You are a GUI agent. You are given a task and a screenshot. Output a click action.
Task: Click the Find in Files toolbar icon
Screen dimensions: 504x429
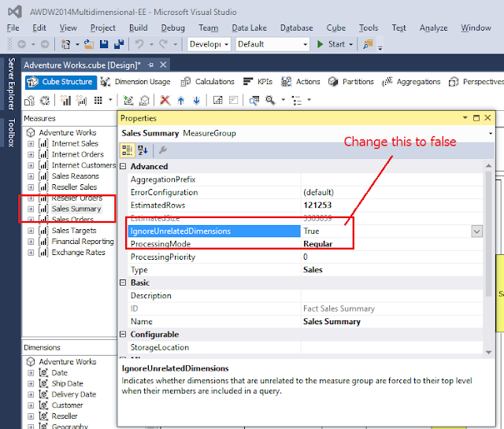[368, 44]
